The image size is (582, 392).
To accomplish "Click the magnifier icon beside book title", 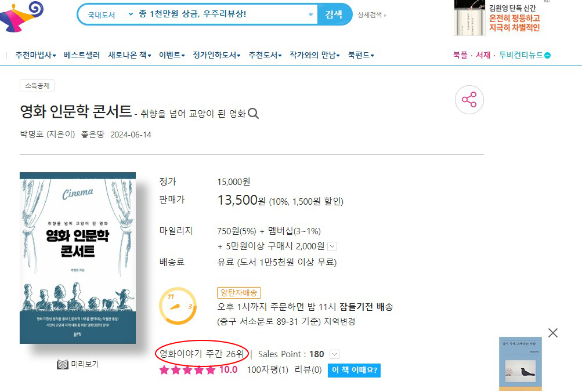I will pyautogui.click(x=253, y=113).
